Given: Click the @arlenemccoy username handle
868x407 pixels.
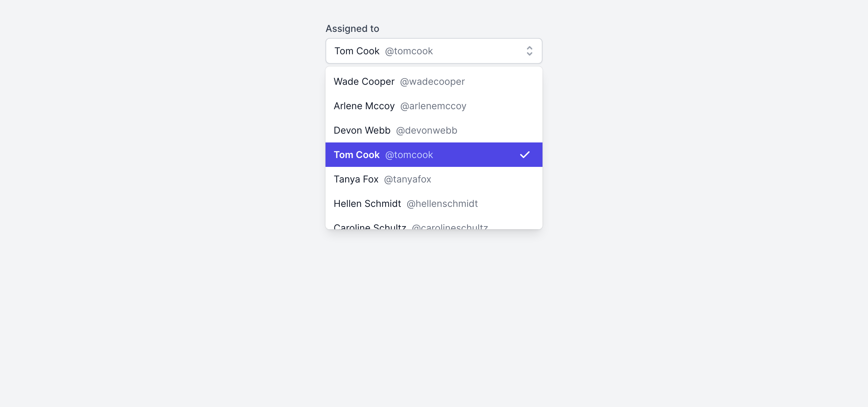Looking at the screenshot, I should point(433,106).
